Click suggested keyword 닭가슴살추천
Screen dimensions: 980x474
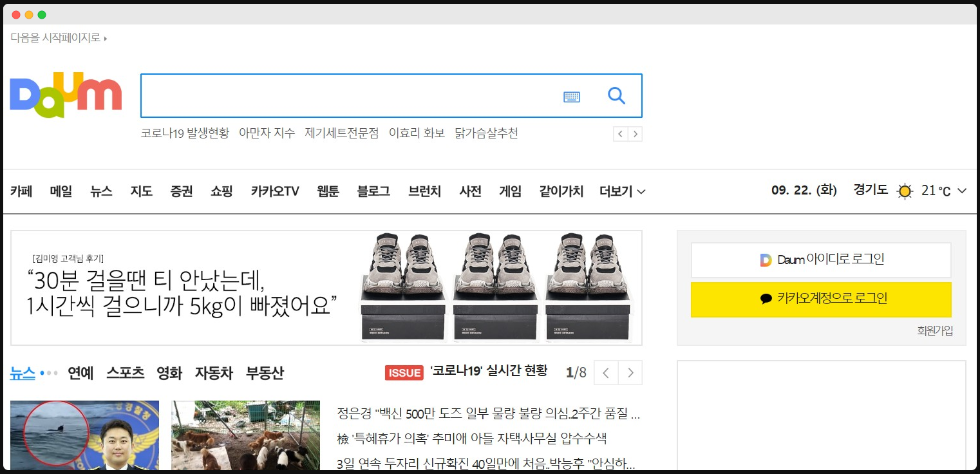(486, 133)
